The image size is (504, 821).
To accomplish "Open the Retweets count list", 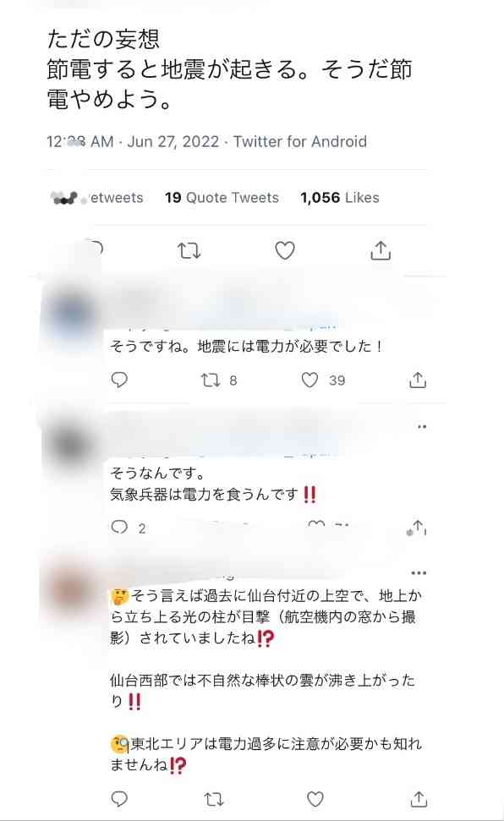I will coord(97,197).
